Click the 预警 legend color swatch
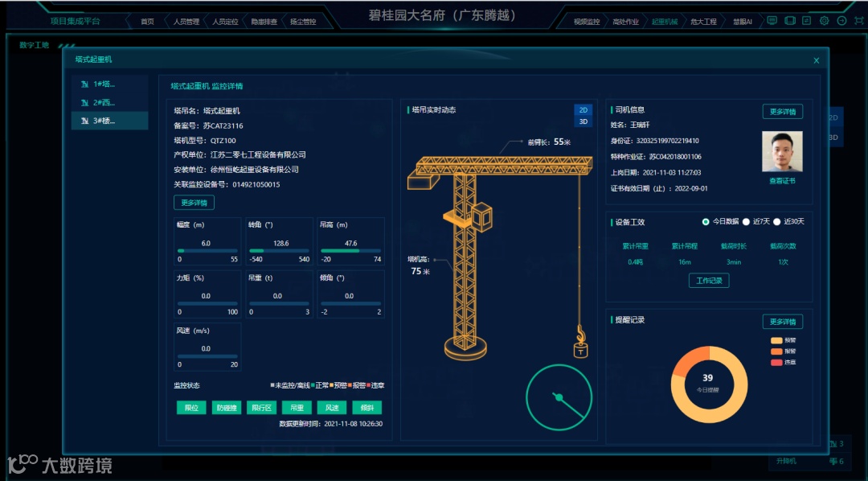Image resolution: width=868 pixels, height=481 pixels. tap(776, 340)
